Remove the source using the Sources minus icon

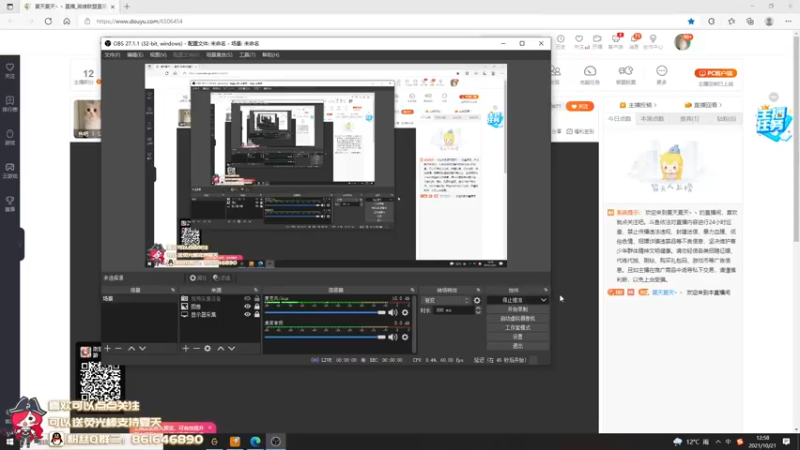coord(196,348)
